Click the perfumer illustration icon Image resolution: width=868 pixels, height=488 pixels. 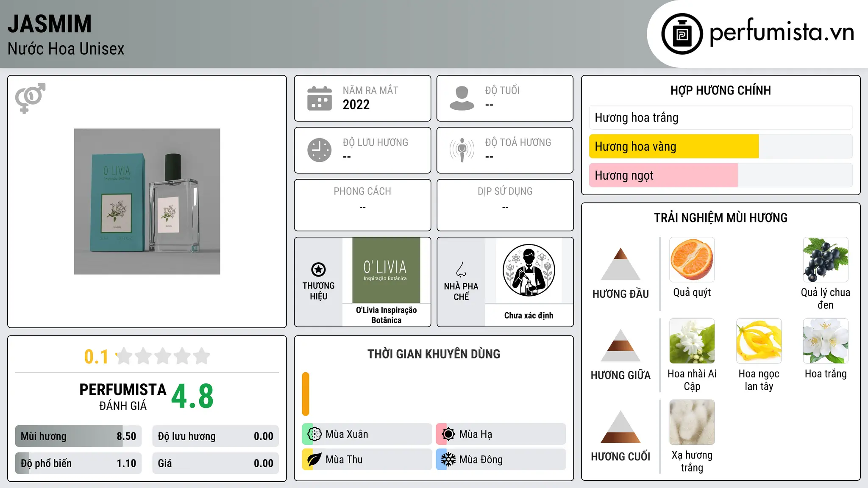pyautogui.click(x=529, y=270)
